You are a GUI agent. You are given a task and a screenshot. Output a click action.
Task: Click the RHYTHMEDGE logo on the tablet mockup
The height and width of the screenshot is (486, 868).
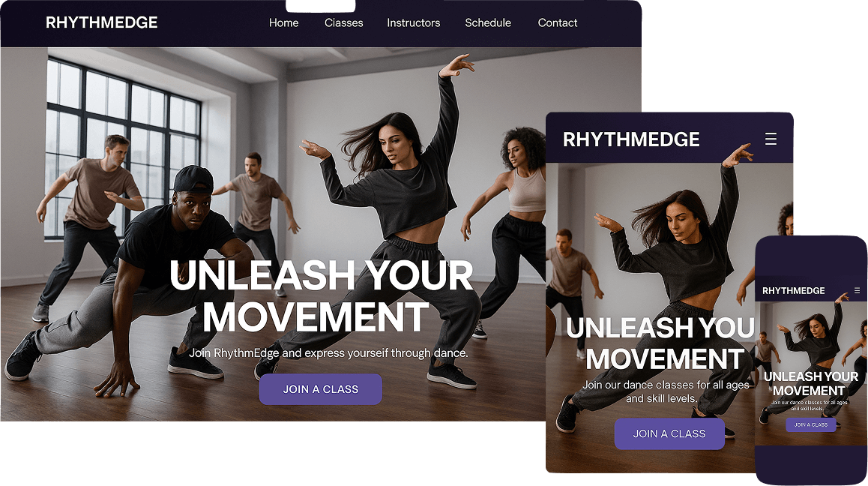click(x=631, y=139)
